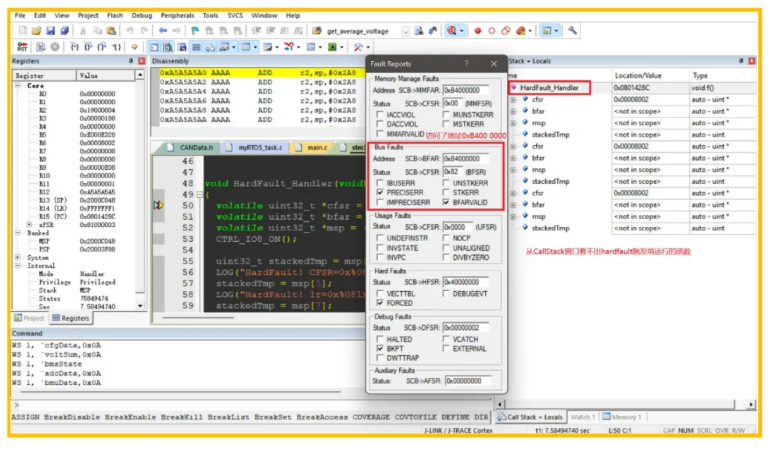The height and width of the screenshot is (452, 770).
Task: Toggle the BKPT debug fault checkbox
Action: click(x=380, y=348)
